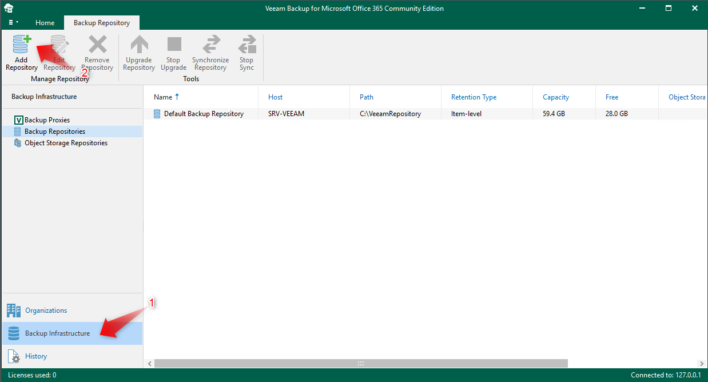Click the Default Backup Repository row icon

point(157,114)
